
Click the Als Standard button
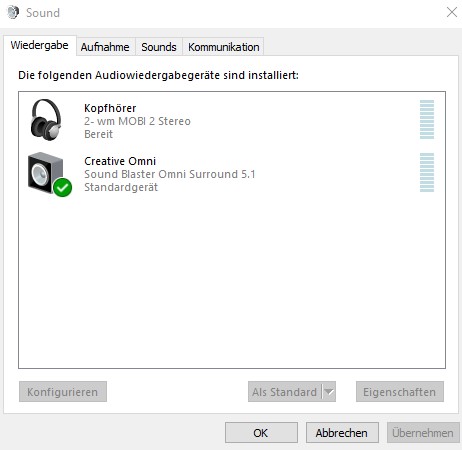(284, 392)
